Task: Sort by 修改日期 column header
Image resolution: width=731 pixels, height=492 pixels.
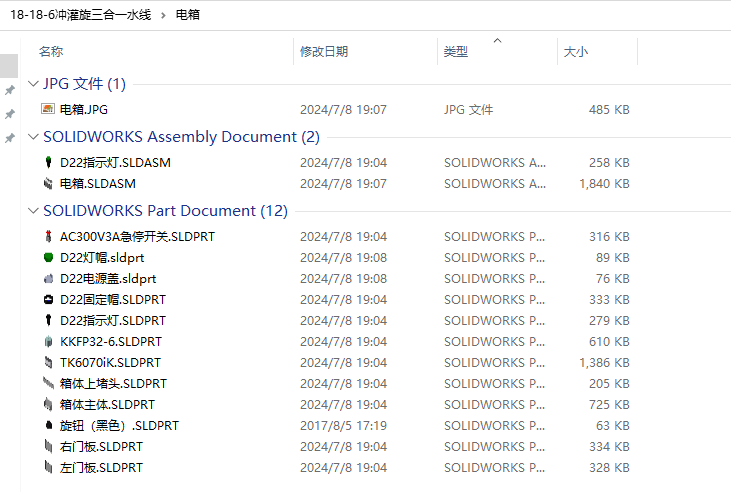Action: click(324, 51)
